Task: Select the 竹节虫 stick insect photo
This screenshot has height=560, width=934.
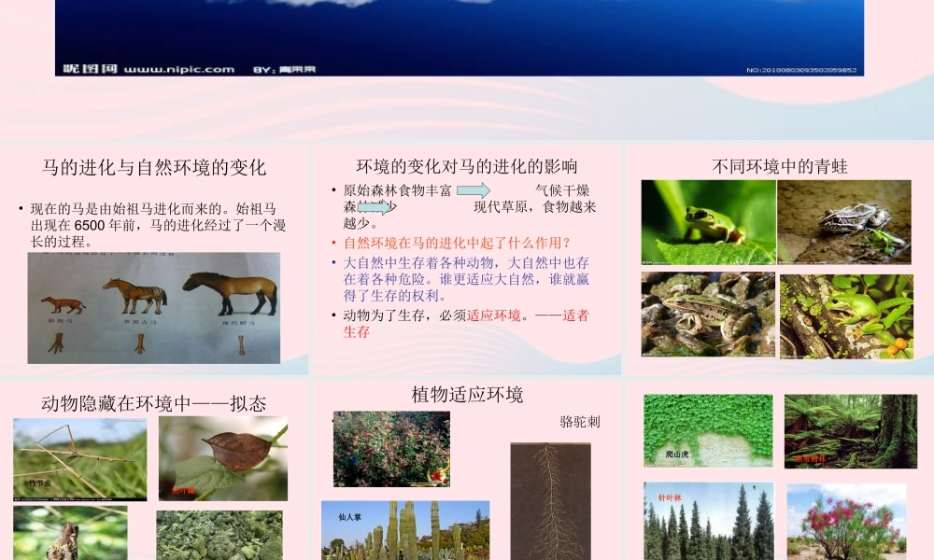Action: (79, 459)
